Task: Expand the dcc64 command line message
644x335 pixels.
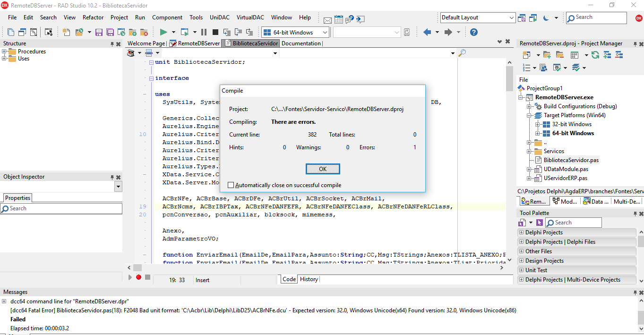Action: click(4, 301)
